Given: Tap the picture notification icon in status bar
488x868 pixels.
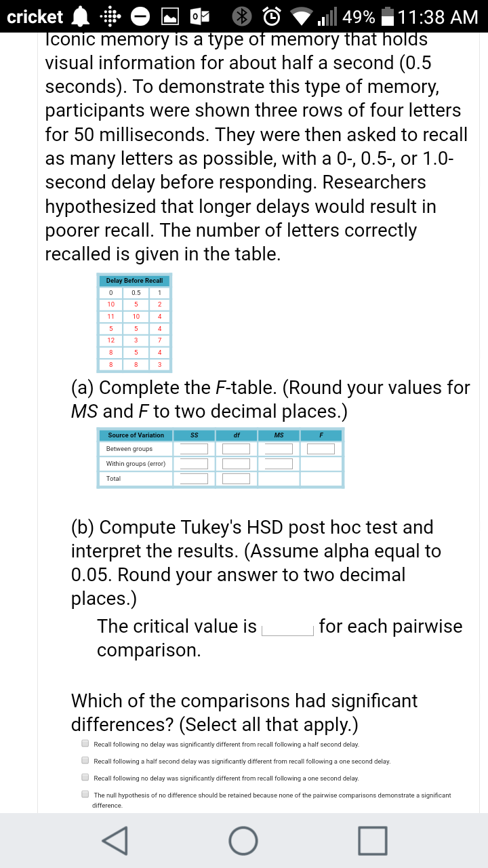Looking at the screenshot, I should [x=169, y=16].
